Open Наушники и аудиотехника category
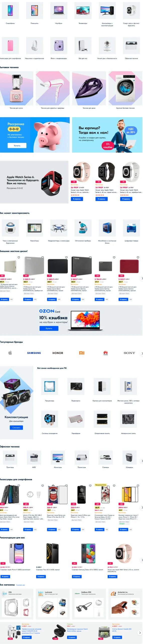Screen dimensions: 143x644 pyautogui.click(x=34, y=46)
